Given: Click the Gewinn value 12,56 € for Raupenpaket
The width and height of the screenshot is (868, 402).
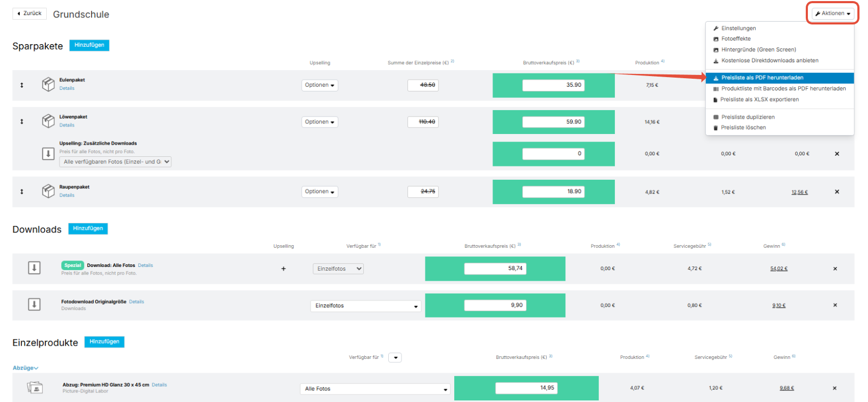Looking at the screenshot, I should (799, 192).
